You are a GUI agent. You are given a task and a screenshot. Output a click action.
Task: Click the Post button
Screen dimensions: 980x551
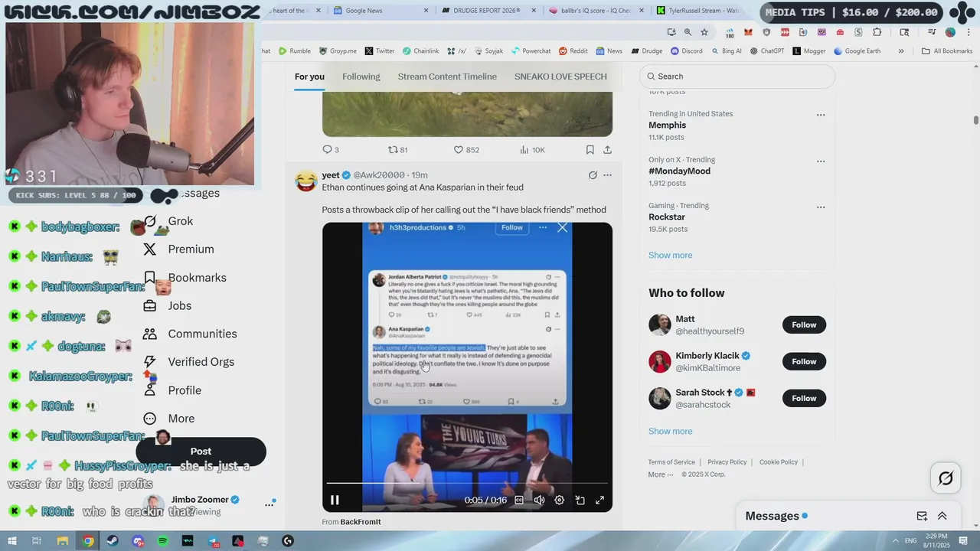[x=201, y=452]
